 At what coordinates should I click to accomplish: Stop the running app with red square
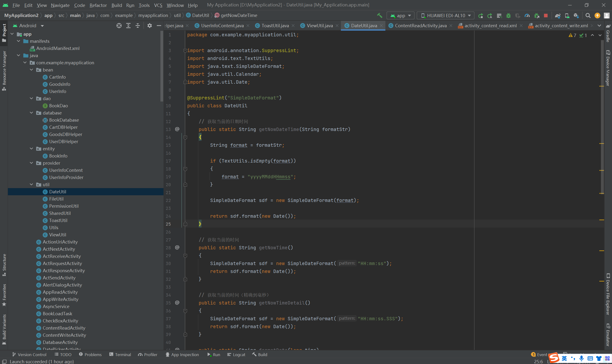546,16
